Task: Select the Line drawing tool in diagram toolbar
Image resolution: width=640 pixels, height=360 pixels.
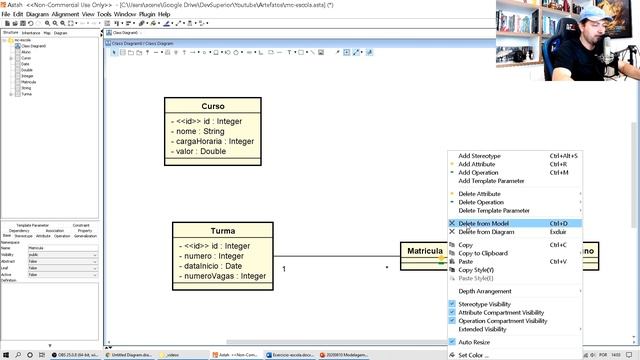Action: pyautogui.click(x=312, y=52)
